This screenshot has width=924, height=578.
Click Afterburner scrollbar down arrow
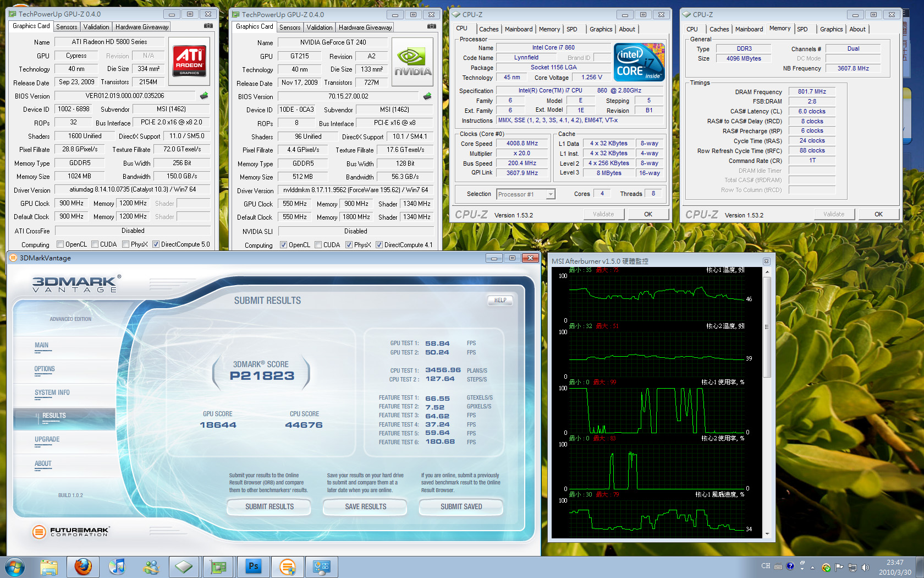point(767,534)
